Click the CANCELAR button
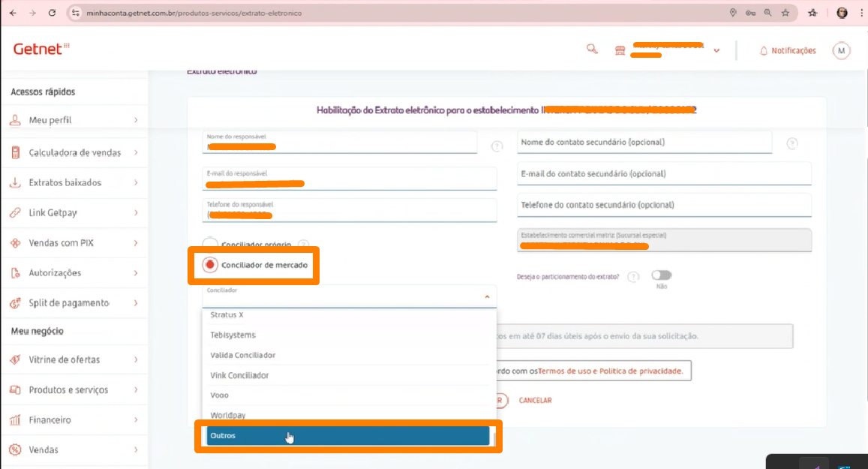The height and width of the screenshot is (469, 868). [x=536, y=401]
